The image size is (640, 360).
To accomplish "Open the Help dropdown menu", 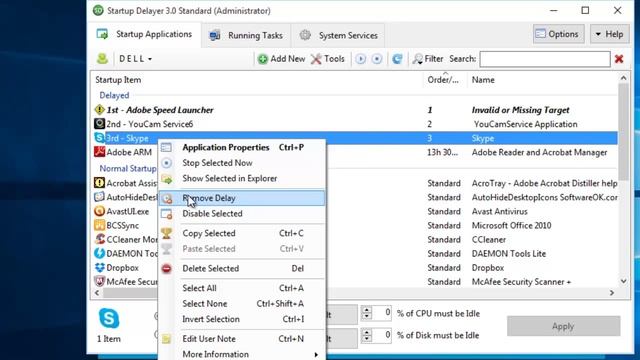I will coord(609,34).
